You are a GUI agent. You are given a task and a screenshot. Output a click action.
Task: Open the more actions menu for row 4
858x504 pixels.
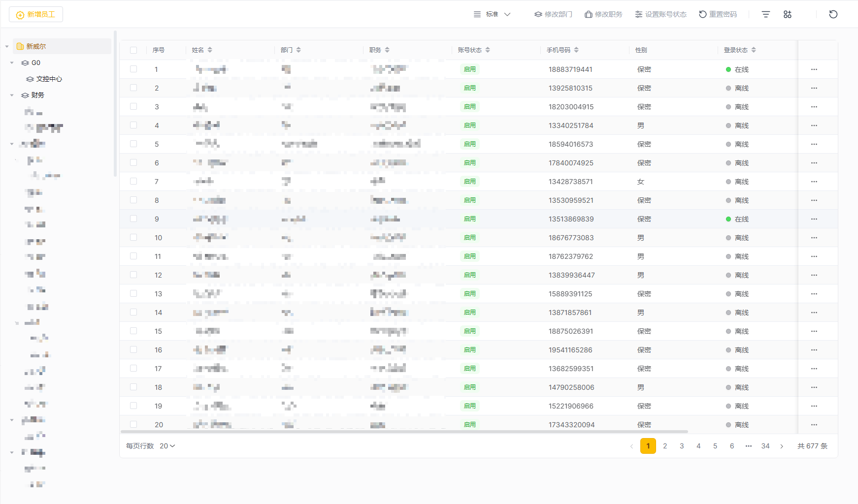[x=814, y=126]
